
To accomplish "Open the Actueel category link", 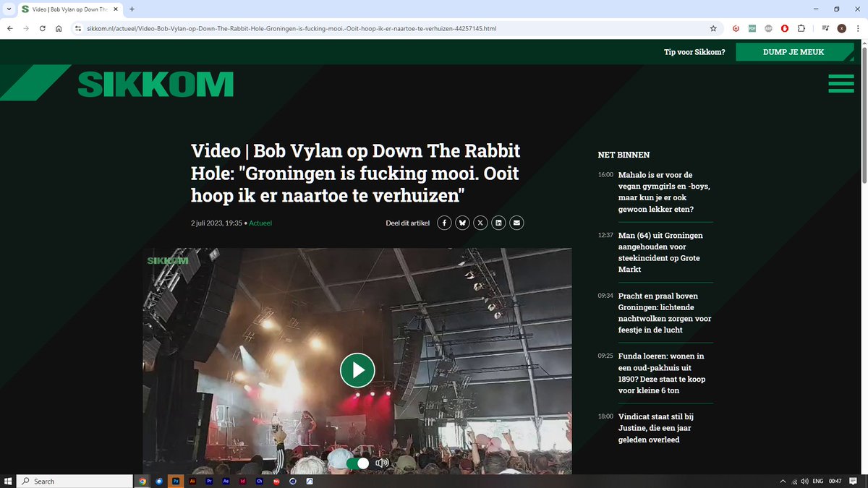I will pos(260,223).
